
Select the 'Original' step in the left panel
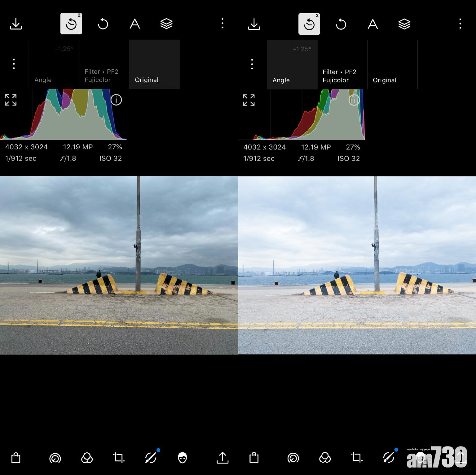point(154,64)
